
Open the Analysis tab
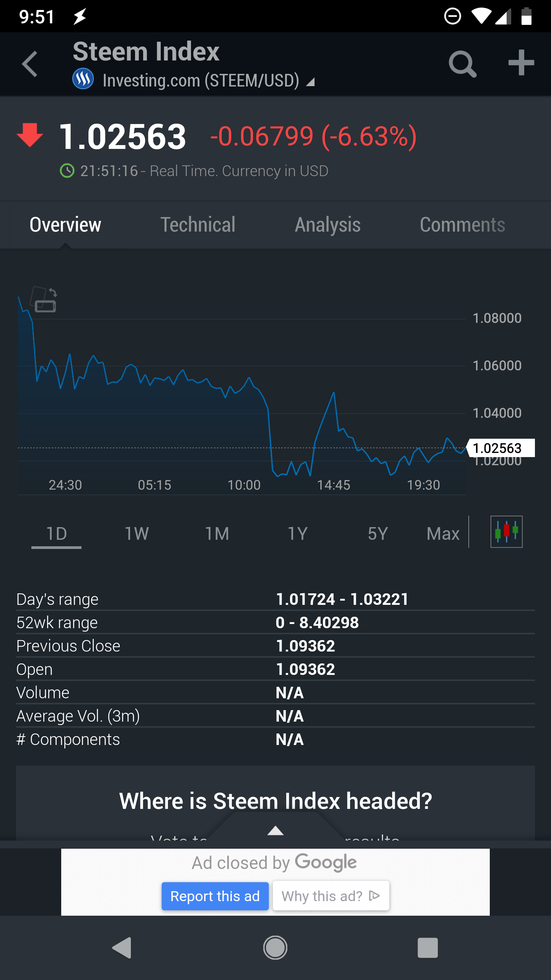(328, 225)
